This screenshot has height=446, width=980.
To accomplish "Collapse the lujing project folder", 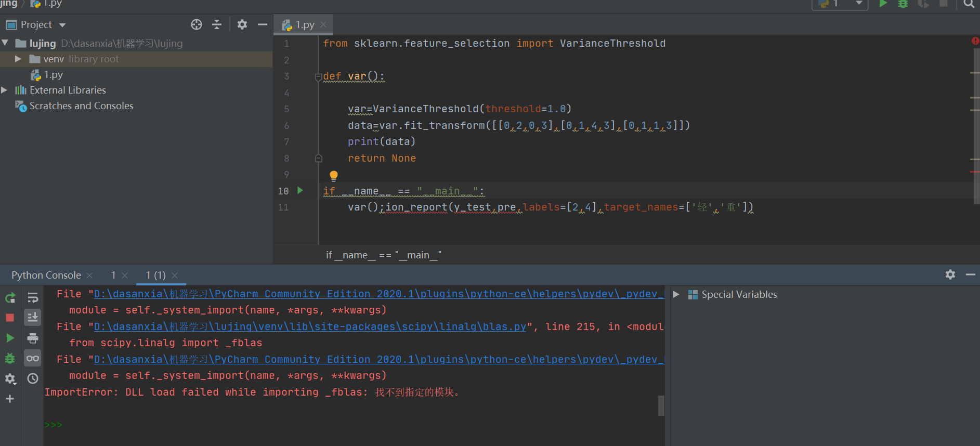I will [5, 43].
